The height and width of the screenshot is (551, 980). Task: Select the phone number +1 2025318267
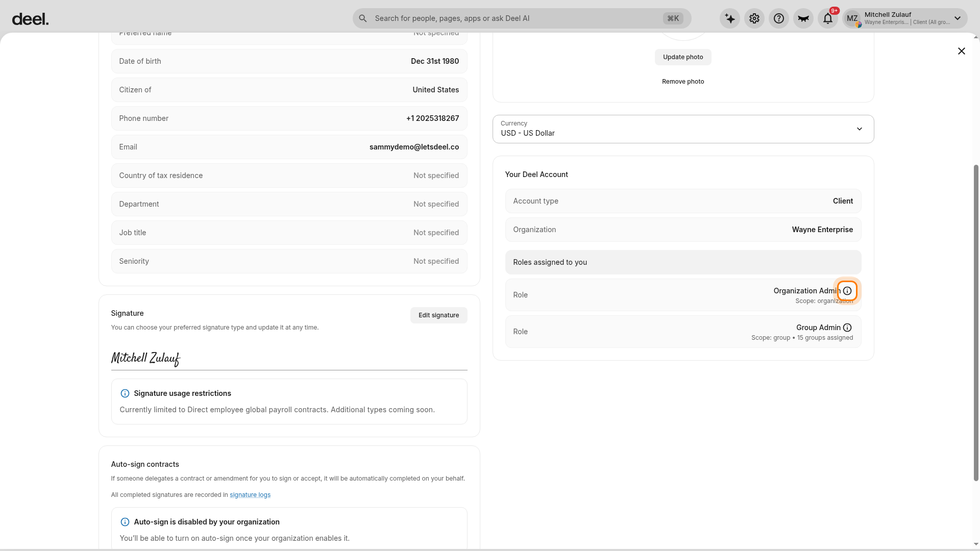tap(432, 118)
